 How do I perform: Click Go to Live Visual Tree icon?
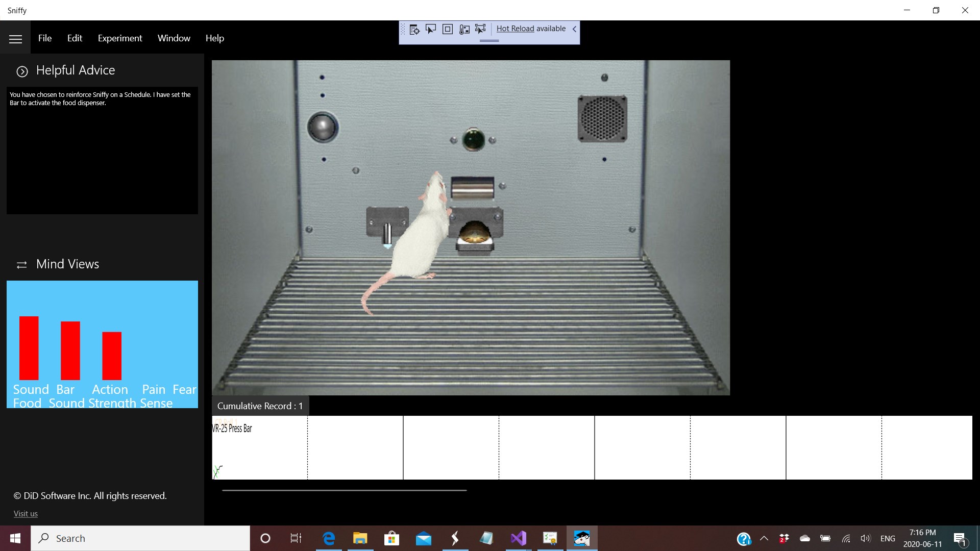click(414, 29)
